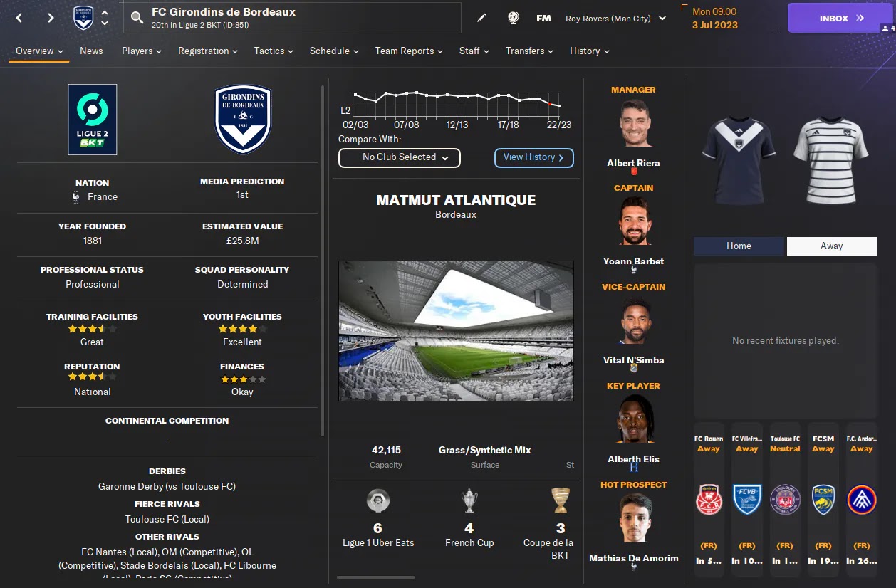Click the Coupe de la BKT trophy icon

click(561, 500)
